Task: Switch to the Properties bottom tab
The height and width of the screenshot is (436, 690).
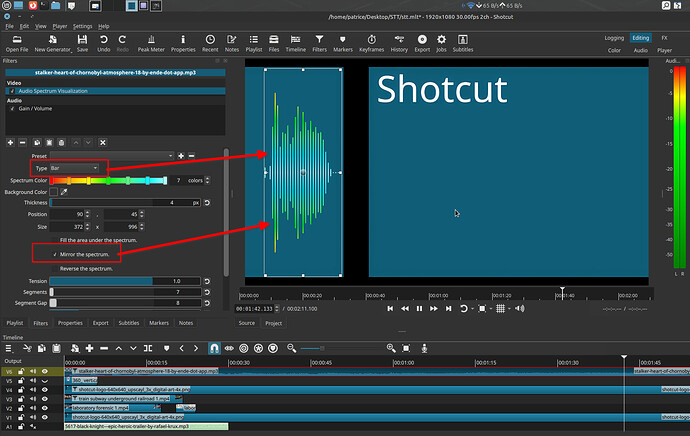Action: tap(70, 323)
